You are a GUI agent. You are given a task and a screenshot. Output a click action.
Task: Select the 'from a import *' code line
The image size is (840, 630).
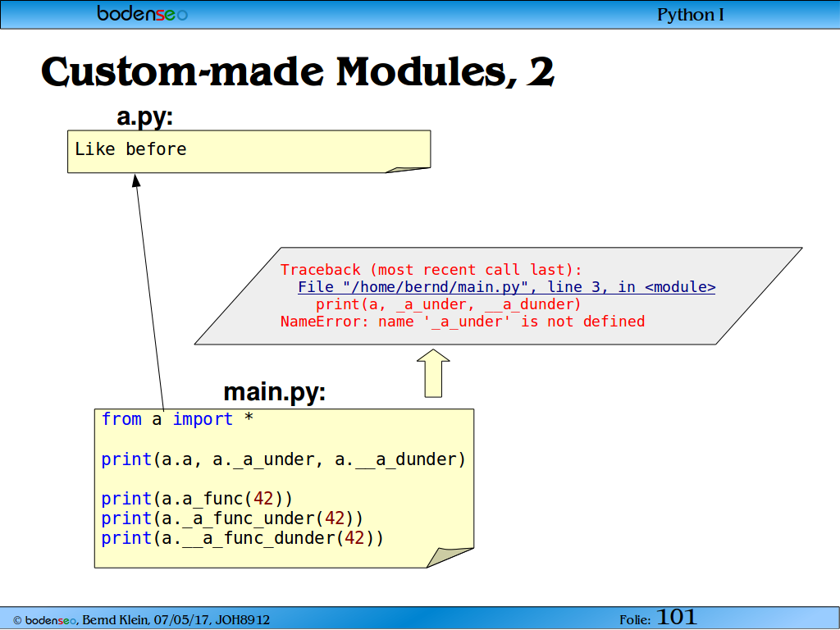177,419
